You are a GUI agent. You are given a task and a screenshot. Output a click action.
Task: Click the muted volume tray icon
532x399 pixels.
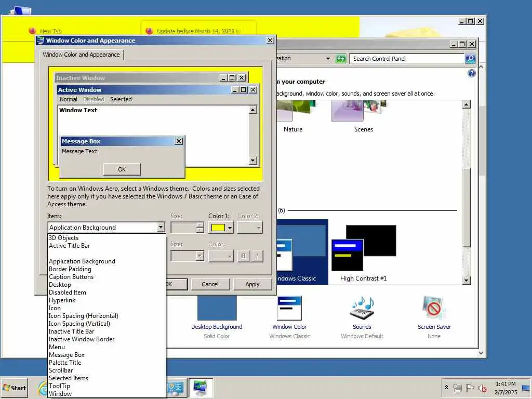pyautogui.click(x=482, y=388)
